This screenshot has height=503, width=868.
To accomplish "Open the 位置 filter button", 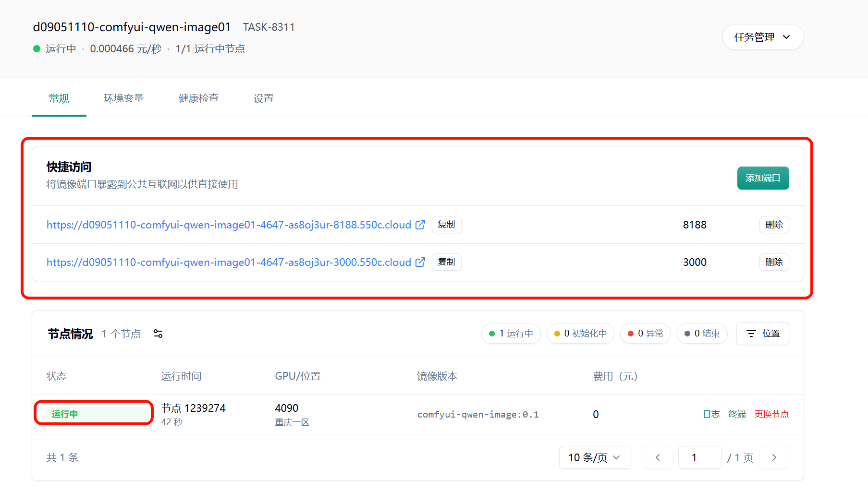I will pos(762,334).
